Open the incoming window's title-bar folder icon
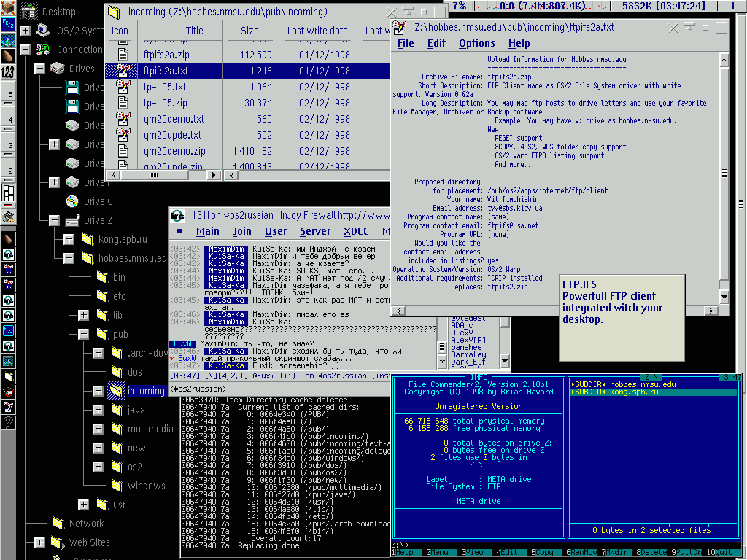Viewport: 747px width, 560px height. (115, 12)
